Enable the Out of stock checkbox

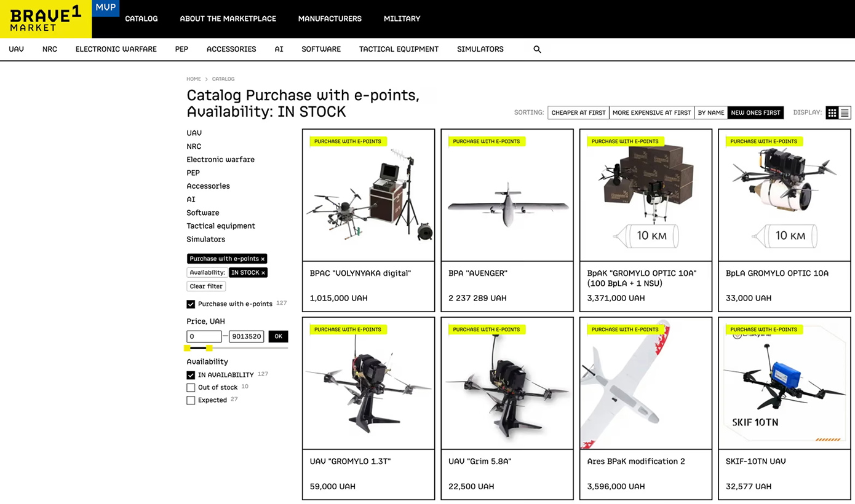(191, 388)
